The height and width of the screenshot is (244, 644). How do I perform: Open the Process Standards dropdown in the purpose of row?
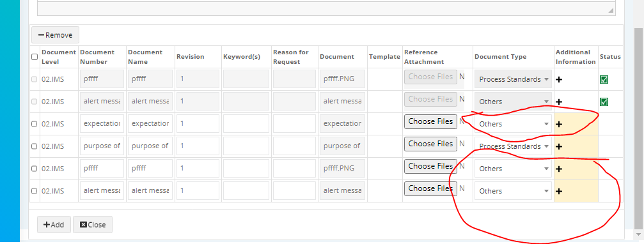click(513, 146)
